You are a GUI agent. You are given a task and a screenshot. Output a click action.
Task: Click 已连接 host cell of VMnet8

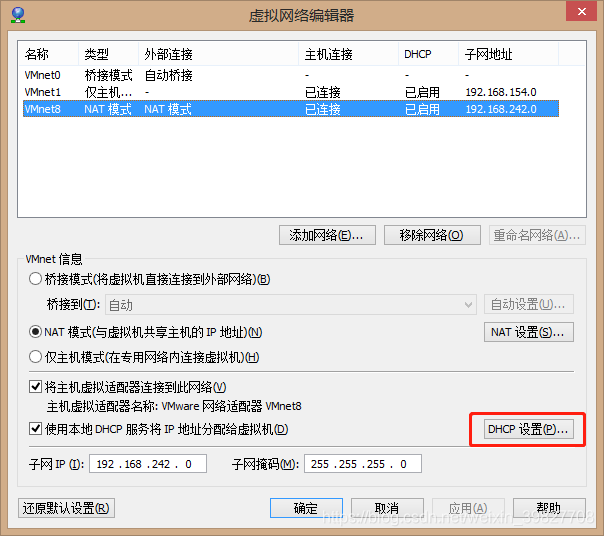(323, 109)
